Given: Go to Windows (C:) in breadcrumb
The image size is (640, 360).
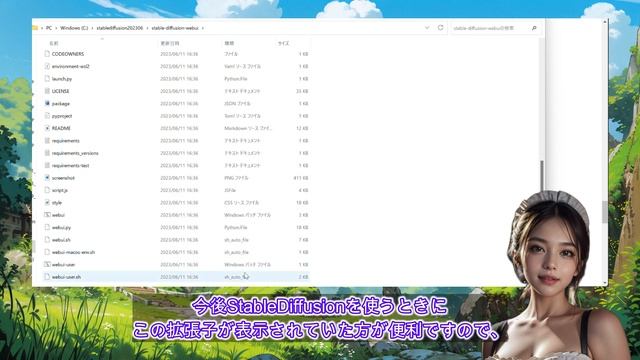Looking at the screenshot, I should point(74,28).
